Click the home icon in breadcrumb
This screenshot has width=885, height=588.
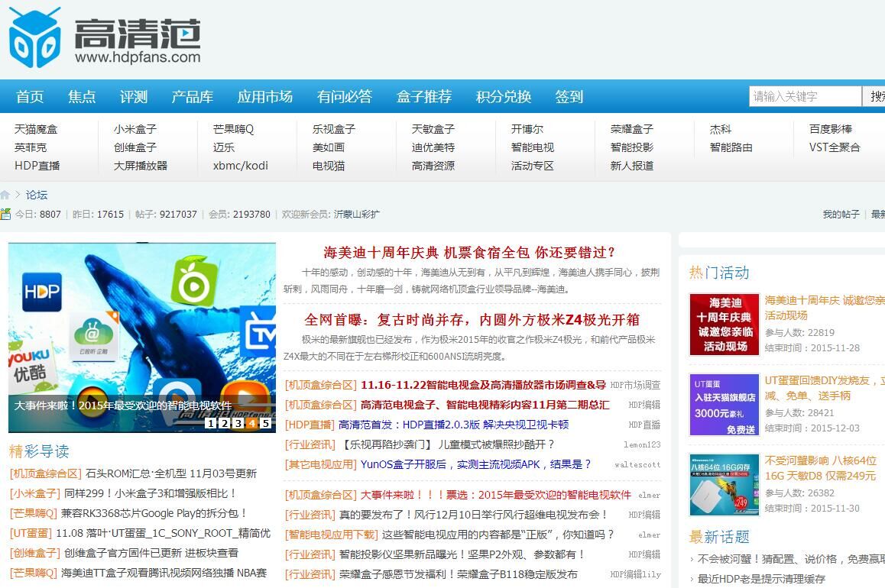pyautogui.click(x=5, y=195)
